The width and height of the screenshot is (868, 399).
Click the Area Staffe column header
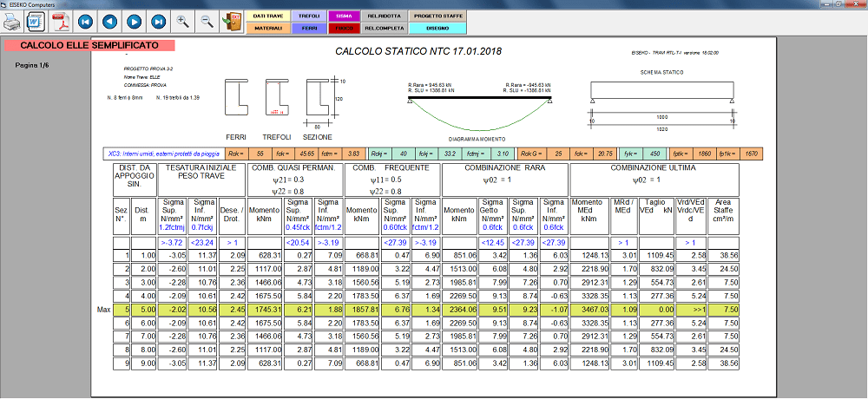coord(724,215)
